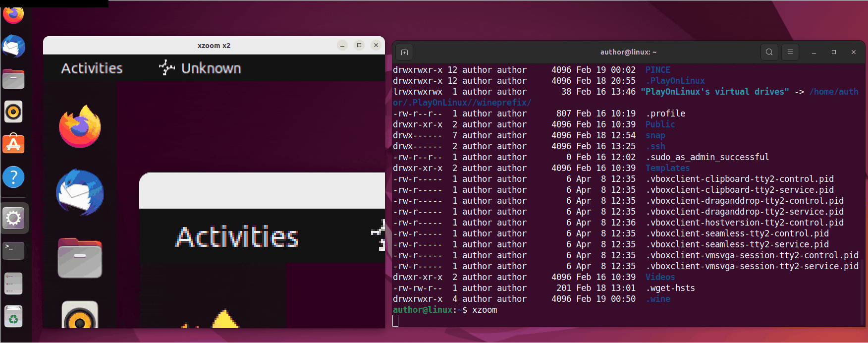Click large magnified Activities text in xzoom
Image resolution: width=868 pixels, height=343 pixels.
(237, 237)
